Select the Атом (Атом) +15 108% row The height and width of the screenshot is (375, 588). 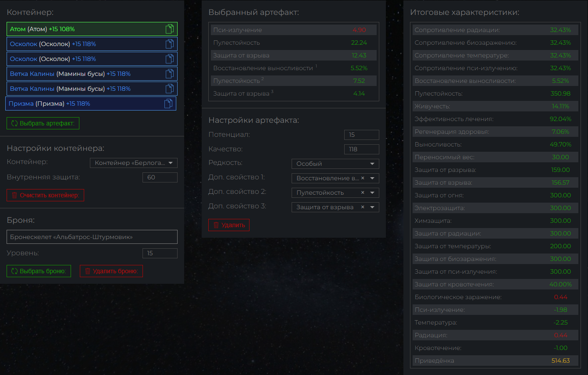92,29
